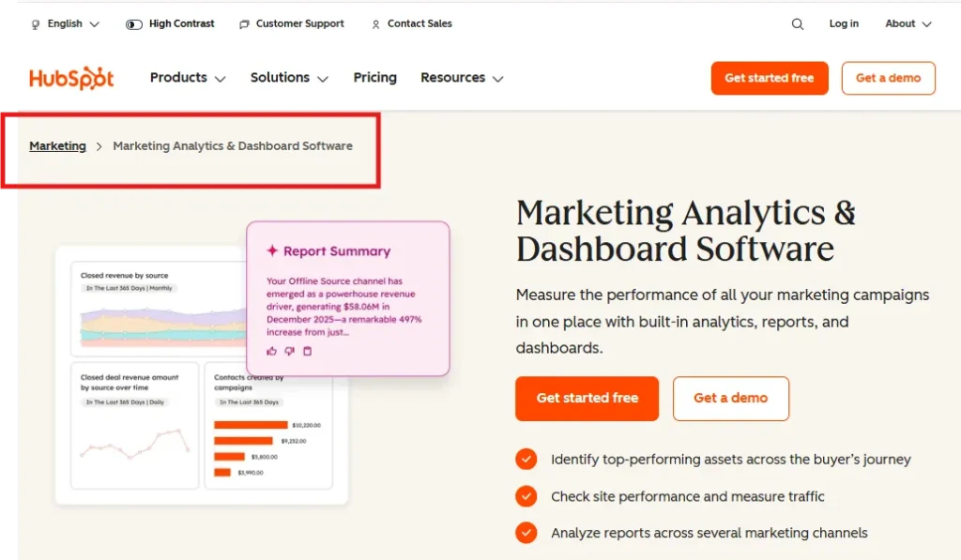
Task: Click copy icon in Report Summary card
Action: pos(308,351)
